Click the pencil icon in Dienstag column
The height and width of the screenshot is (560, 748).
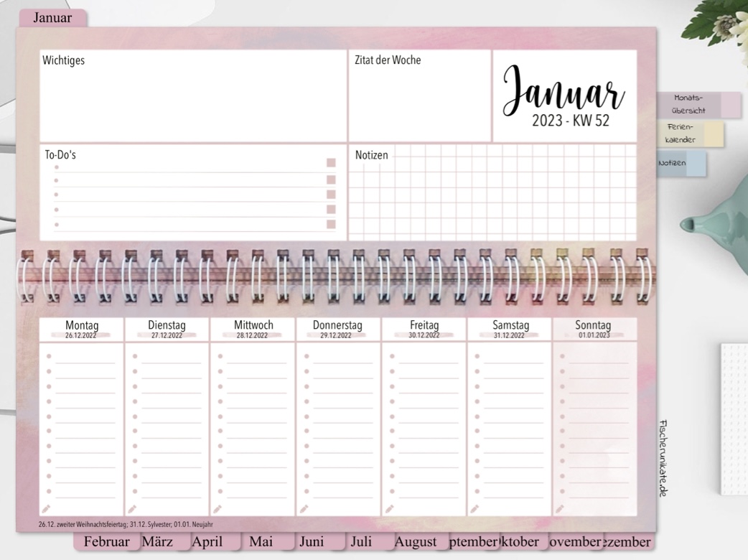133,508
